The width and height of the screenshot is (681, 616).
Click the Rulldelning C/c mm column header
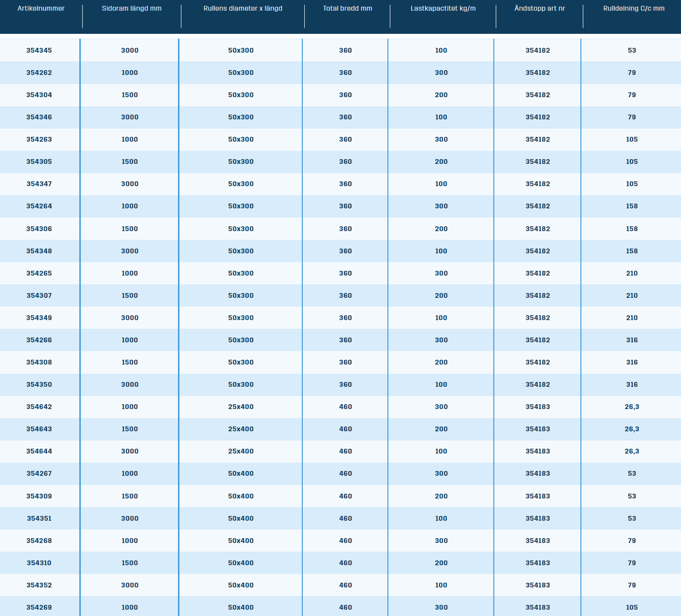point(634,8)
